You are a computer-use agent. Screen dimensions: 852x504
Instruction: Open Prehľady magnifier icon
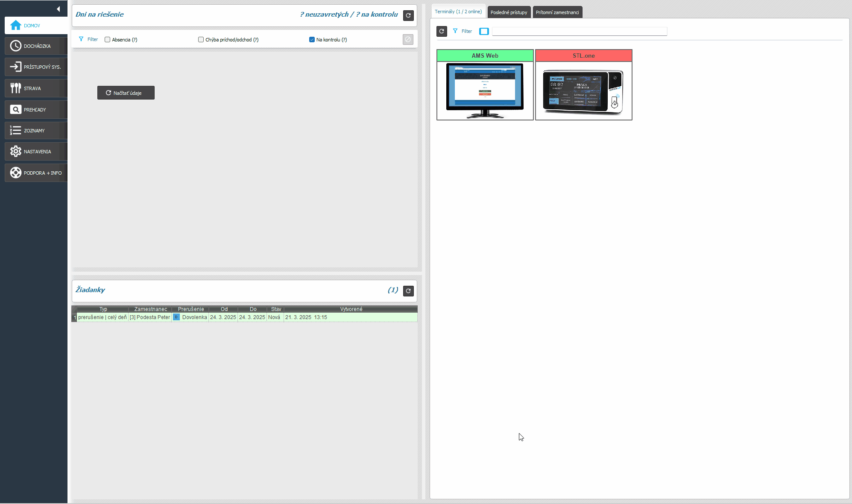(16, 109)
